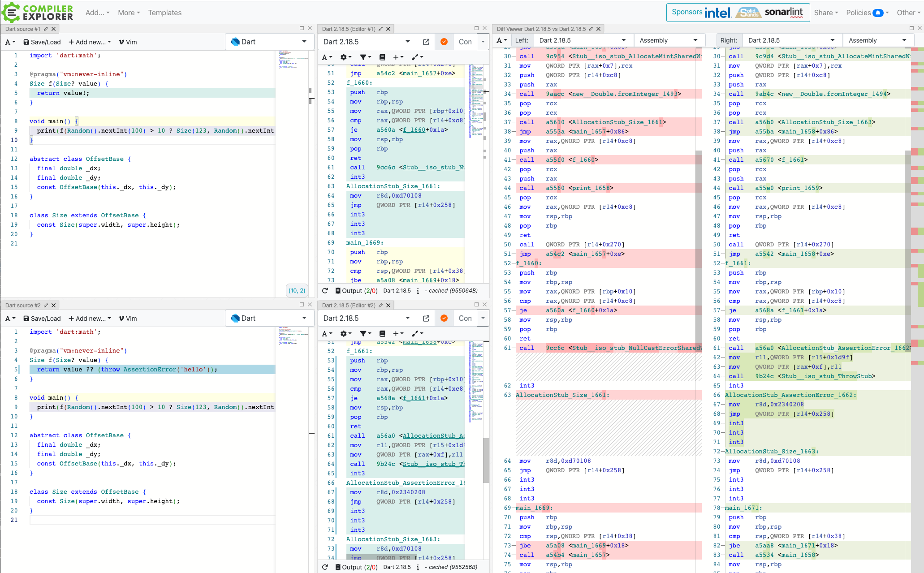Open filter funnel menu for Editor #2 compiler

coord(366,333)
